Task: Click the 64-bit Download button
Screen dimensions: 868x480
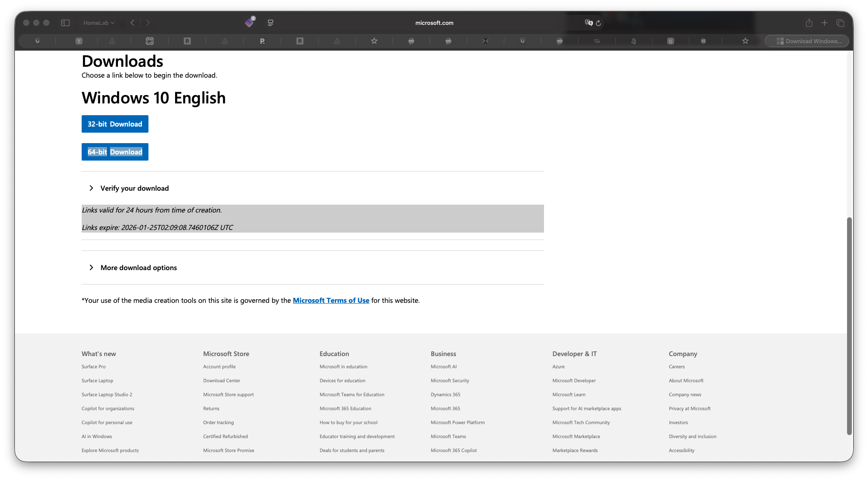Action: click(x=115, y=152)
